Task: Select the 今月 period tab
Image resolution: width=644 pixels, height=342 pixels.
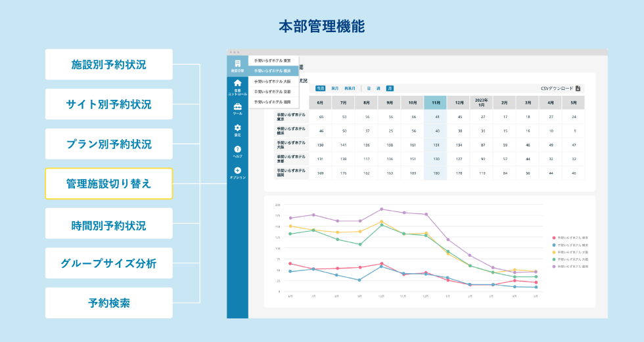Action: coord(320,88)
